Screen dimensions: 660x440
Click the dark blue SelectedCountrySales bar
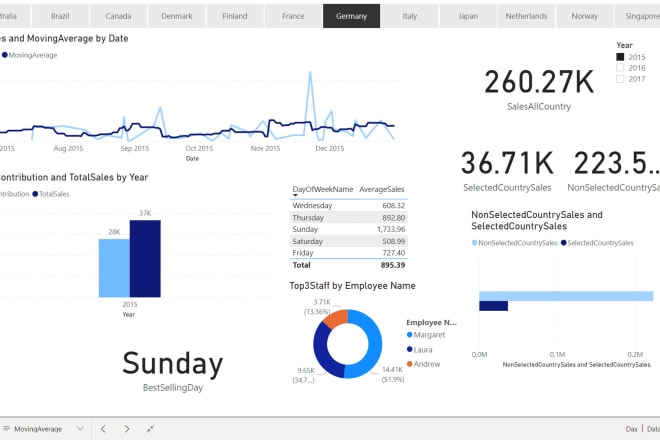coord(493,306)
